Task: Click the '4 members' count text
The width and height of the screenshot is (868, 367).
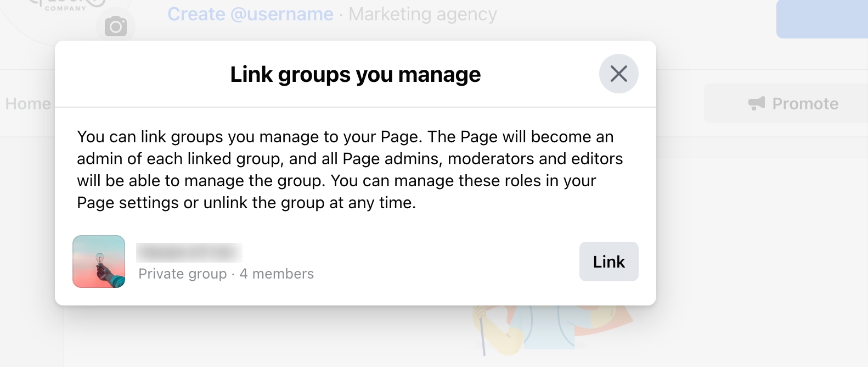Action: pyautogui.click(x=277, y=274)
